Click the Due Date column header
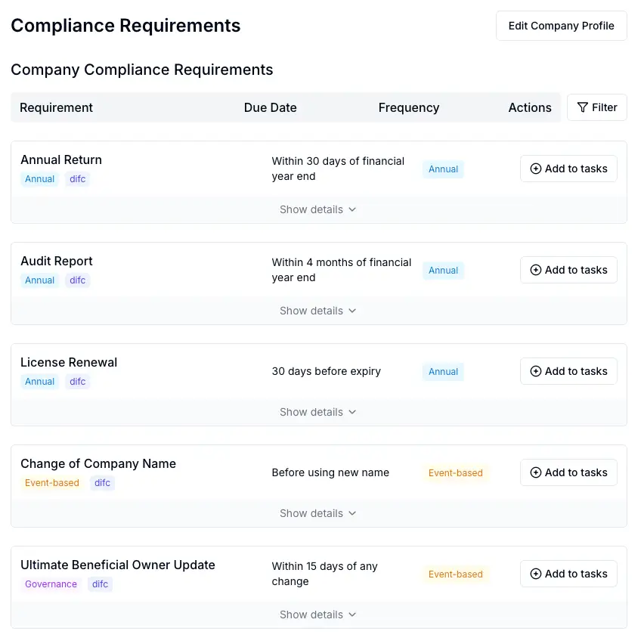 [270, 107]
